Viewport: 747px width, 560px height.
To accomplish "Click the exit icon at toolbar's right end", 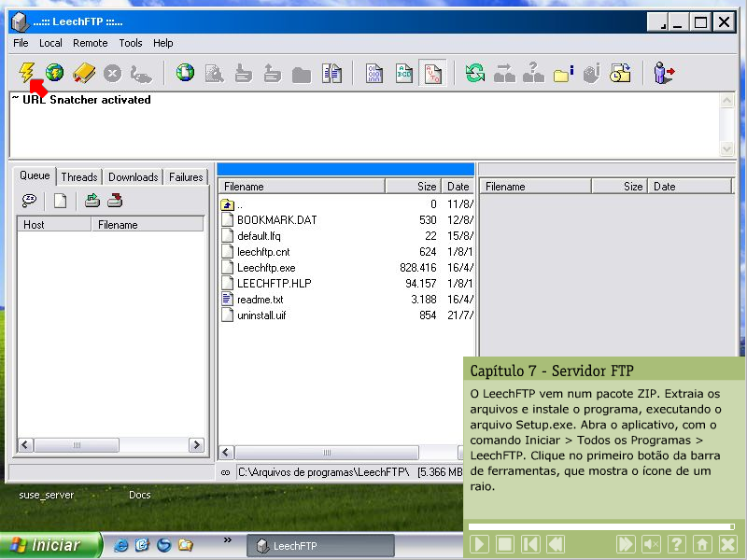I will coord(664,73).
